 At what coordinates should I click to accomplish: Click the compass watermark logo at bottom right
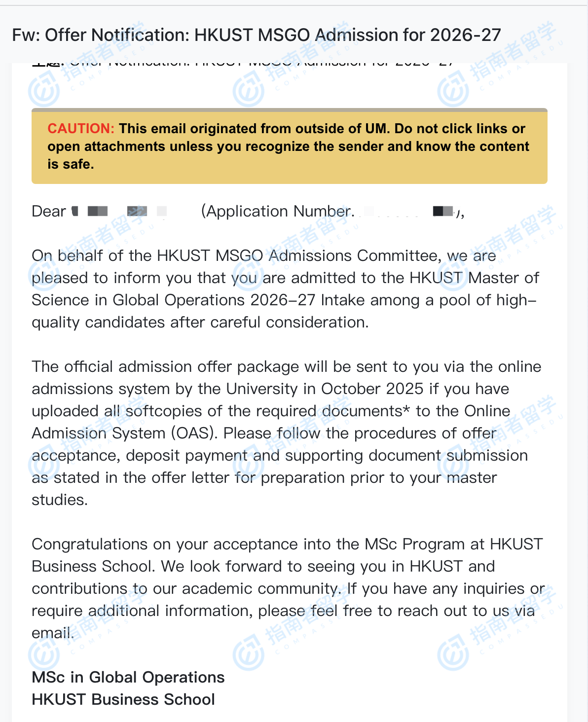[453, 654]
